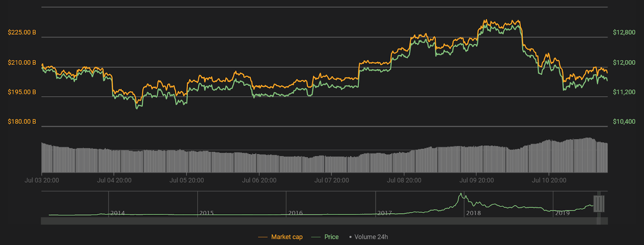This screenshot has height=245, width=644.
Task: Click the Jul 03 20:00 time label
Action: pyautogui.click(x=42, y=180)
